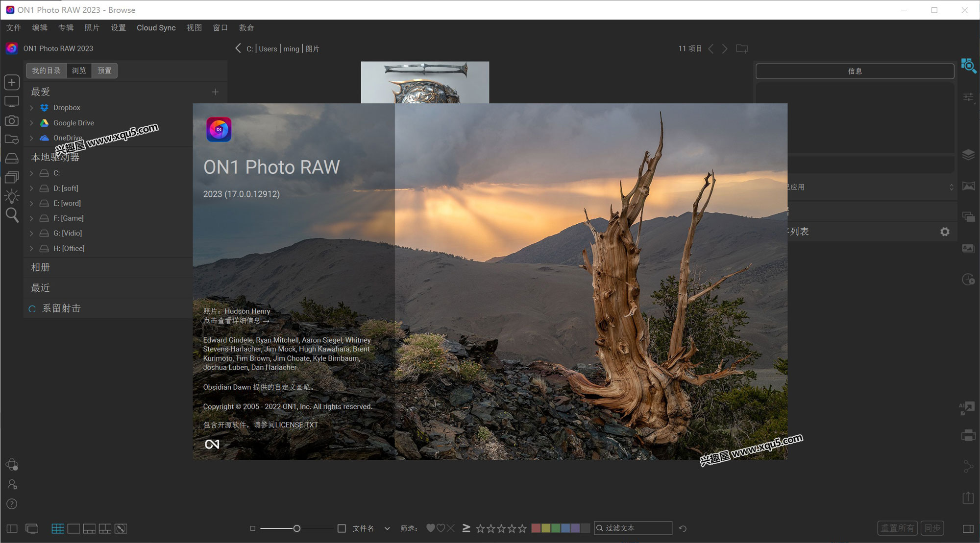
Task: Filter by rejected X flag
Action: [451, 528]
